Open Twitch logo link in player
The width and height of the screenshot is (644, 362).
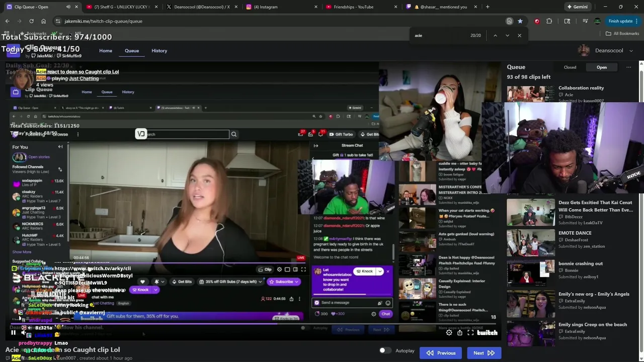pos(487,332)
